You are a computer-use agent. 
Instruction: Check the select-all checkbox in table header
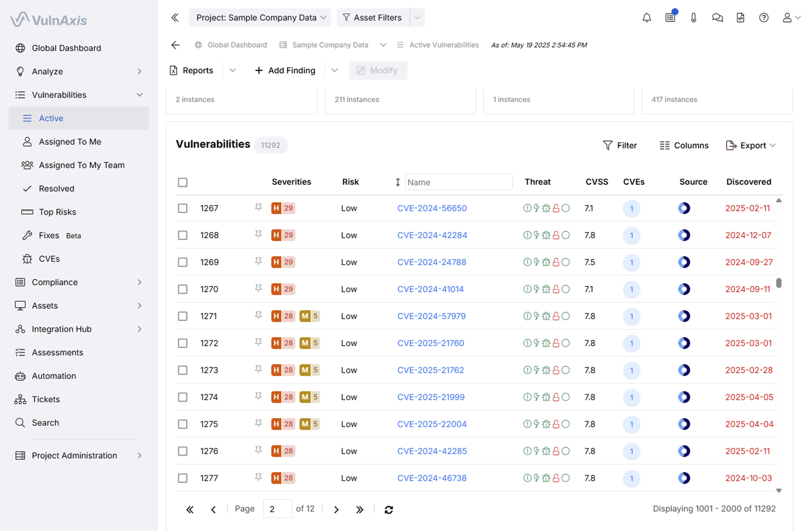pos(183,182)
